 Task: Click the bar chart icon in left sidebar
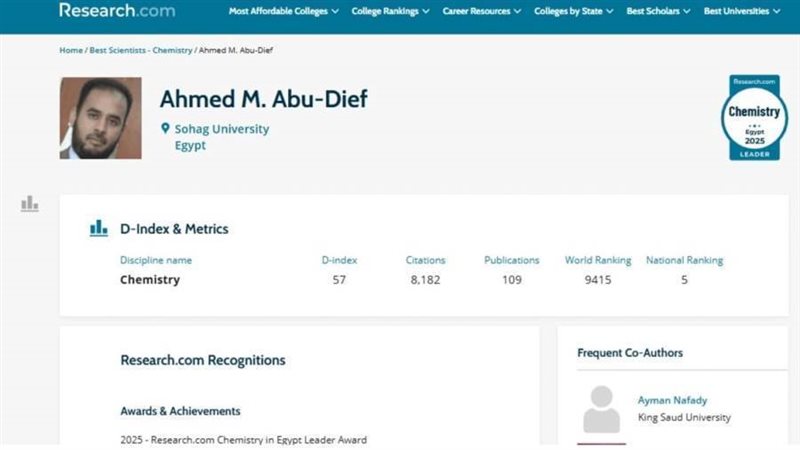click(30, 204)
